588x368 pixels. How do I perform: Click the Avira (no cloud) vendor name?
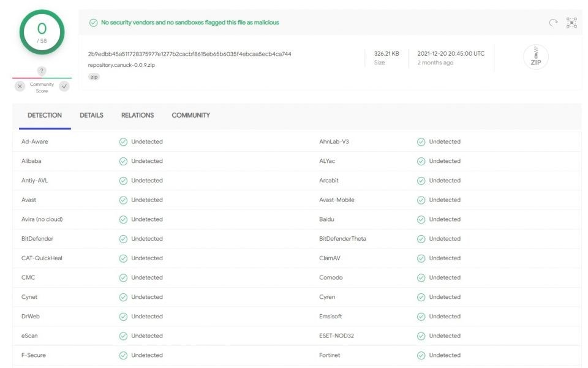tap(42, 219)
